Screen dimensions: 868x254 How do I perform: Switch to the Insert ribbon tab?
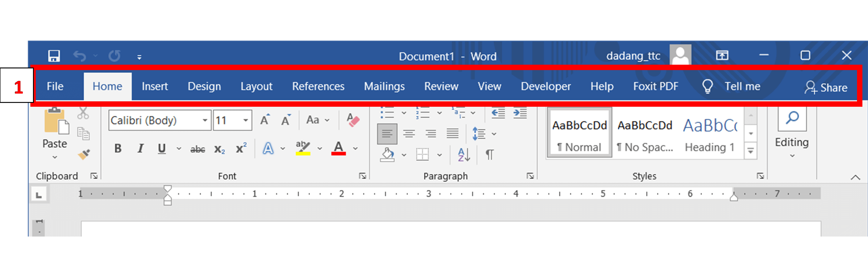155,86
